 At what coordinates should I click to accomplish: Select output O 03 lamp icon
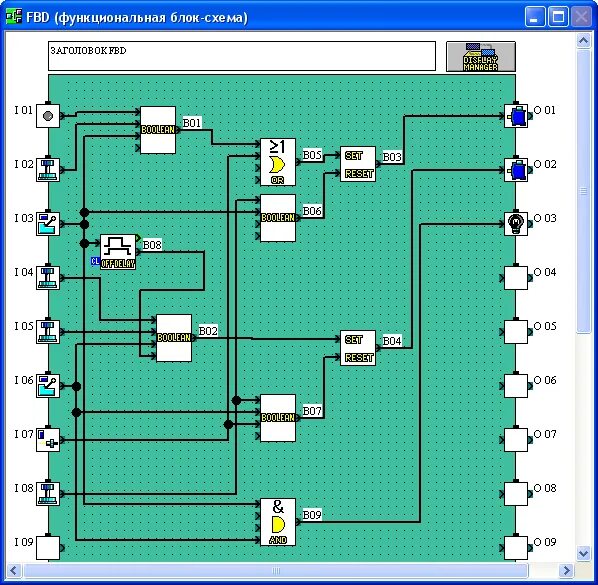point(516,224)
